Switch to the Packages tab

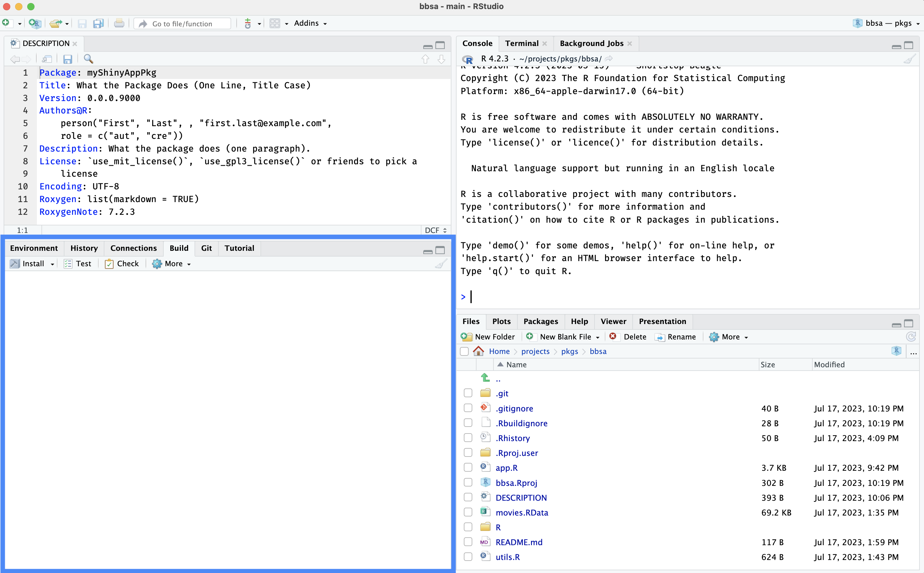coord(540,321)
